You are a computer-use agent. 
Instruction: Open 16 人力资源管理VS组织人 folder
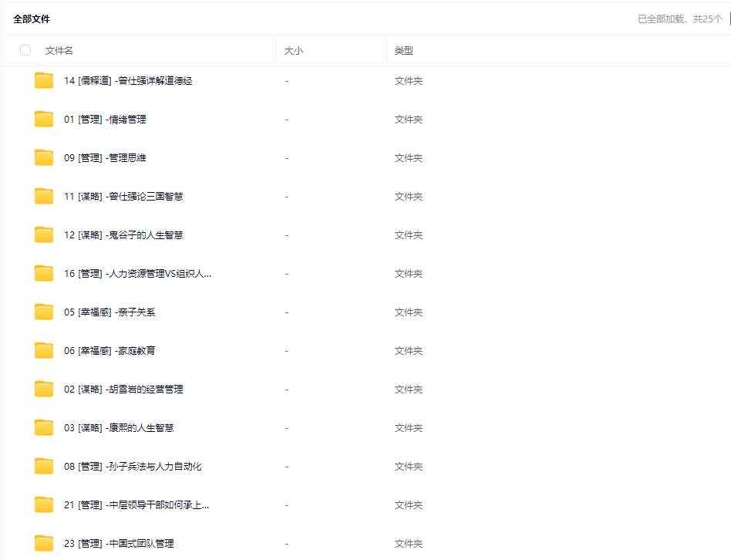[x=137, y=274]
